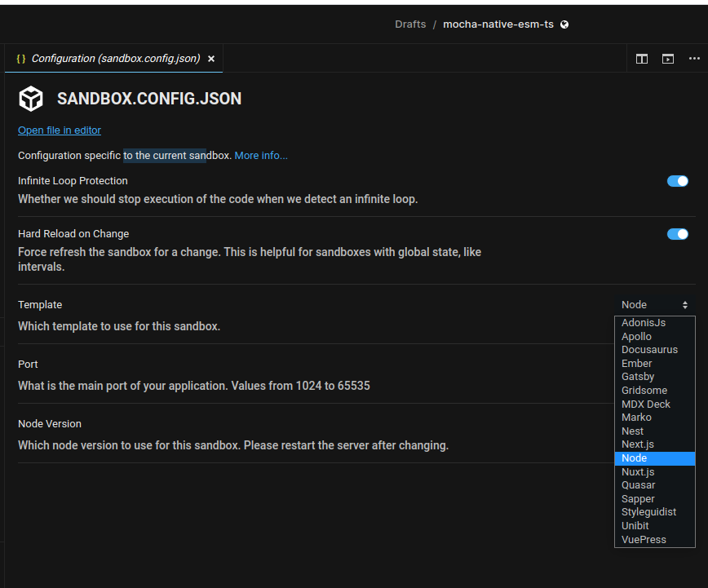This screenshot has width=708, height=588.
Task: Select highlighted Node option
Action: 654,458
